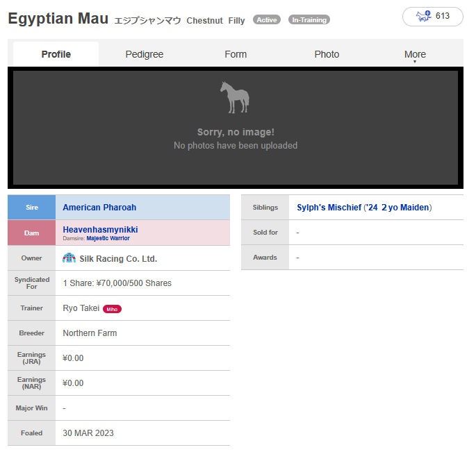
Task: Click the Syndicated For row label
Action: [x=31, y=283]
